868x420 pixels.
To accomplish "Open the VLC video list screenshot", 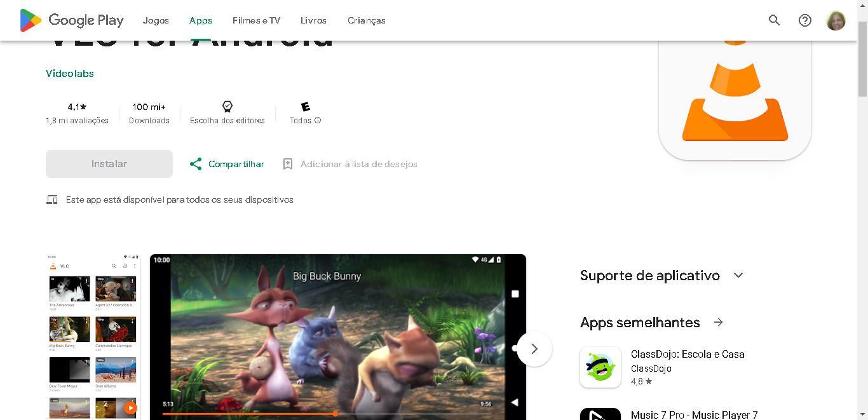I will tap(93, 337).
